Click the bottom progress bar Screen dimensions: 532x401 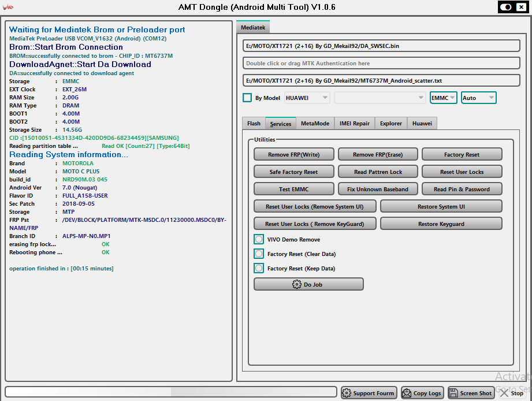point(171,392)
